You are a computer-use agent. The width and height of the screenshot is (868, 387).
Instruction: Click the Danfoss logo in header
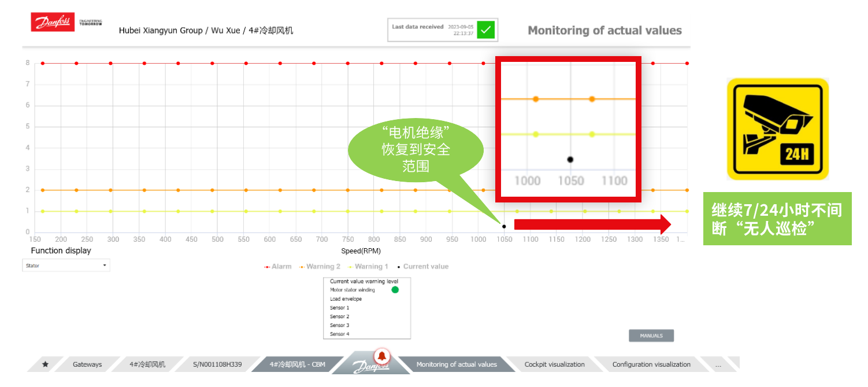(53, 23)
